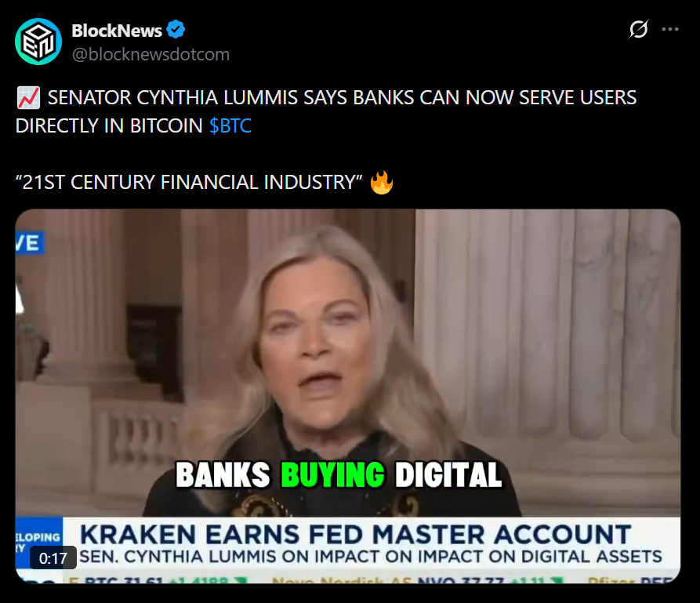Open the @blocknewsdotcom handle
This screenshot has width=700, height=603.
click(151, 54)
